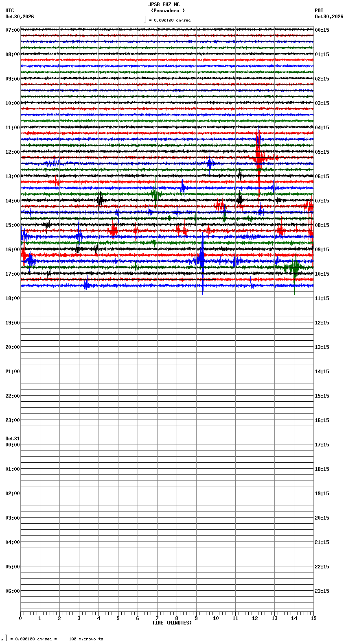Click the '14:00' UTC time label
346x644 pixels.
coord(13,201)
